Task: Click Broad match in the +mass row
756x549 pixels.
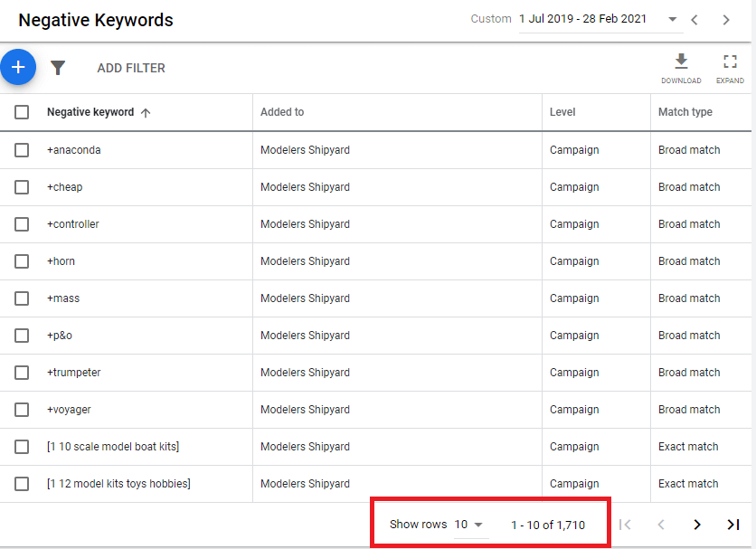Action: 689,298
